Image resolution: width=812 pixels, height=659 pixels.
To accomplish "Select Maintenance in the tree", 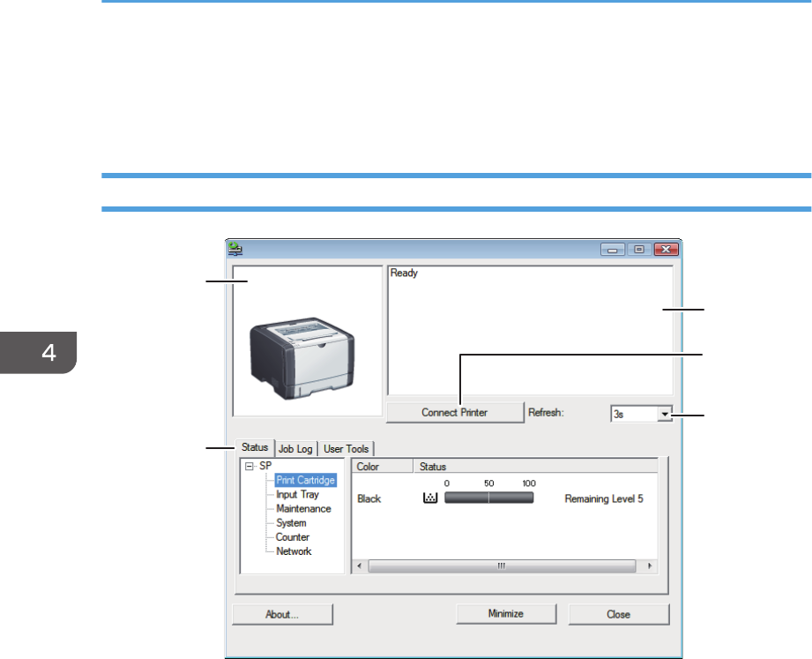I will coord(303,509).
